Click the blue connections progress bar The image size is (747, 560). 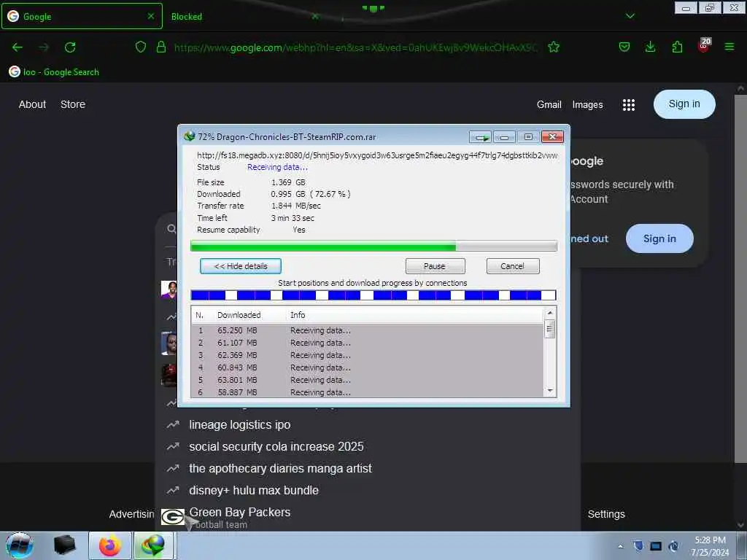click(x=373, y=295)
